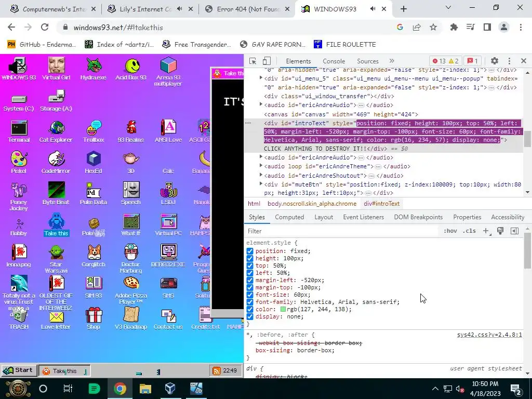Launch Hydra.exe desktop icon
This screenshot has width=532, height=399.
(94, 68)
